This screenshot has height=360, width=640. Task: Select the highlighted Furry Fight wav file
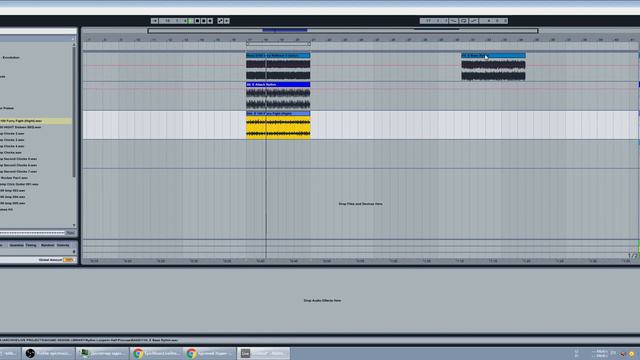pos(36,121)
